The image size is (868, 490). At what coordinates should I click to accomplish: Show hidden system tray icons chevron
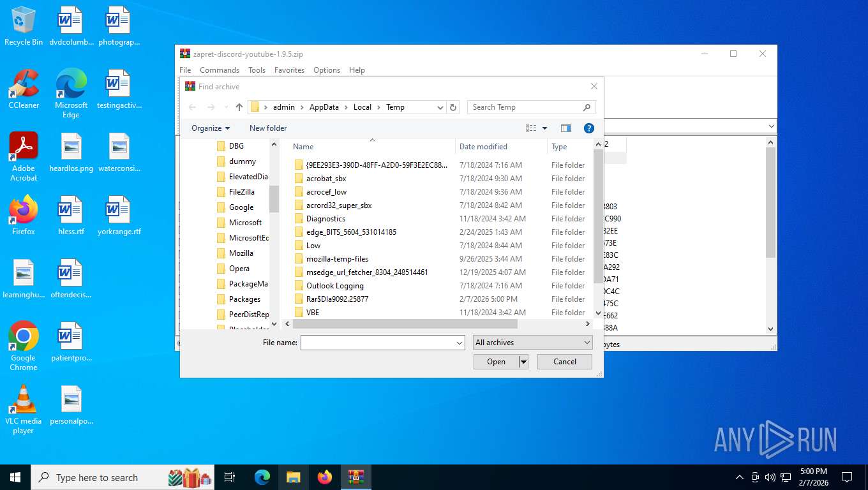pos(740,477)
